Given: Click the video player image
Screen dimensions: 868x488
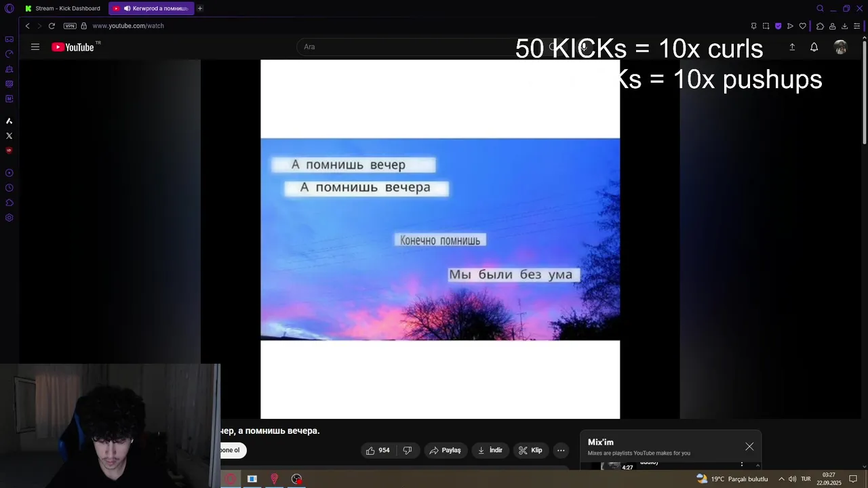Looking at the screenshot, I should point(440,239).
